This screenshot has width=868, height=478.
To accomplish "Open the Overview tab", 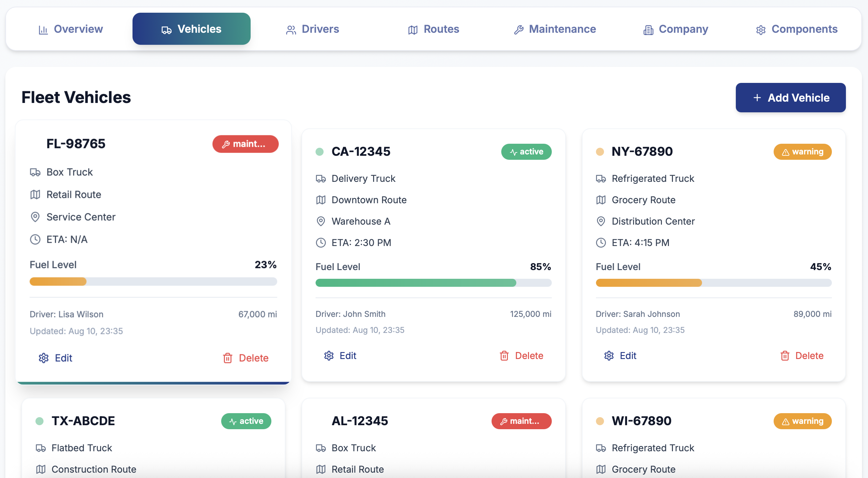I will tap(70, 29).
